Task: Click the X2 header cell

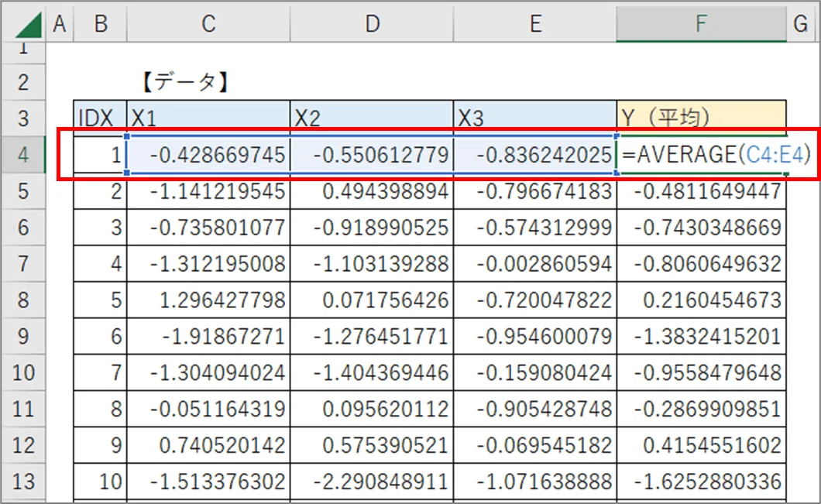Action: [x=372, y=118]
